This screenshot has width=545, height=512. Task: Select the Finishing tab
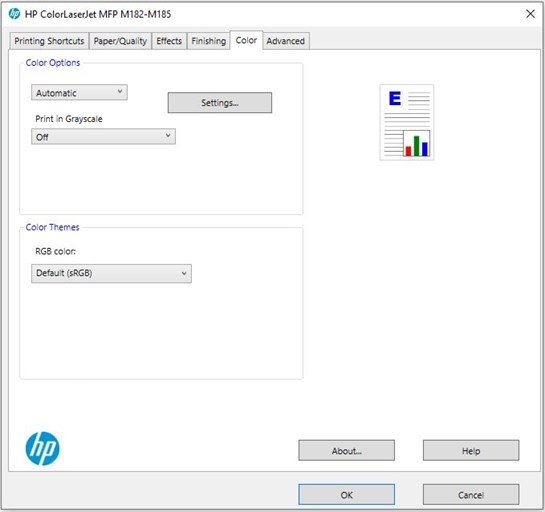209,41
